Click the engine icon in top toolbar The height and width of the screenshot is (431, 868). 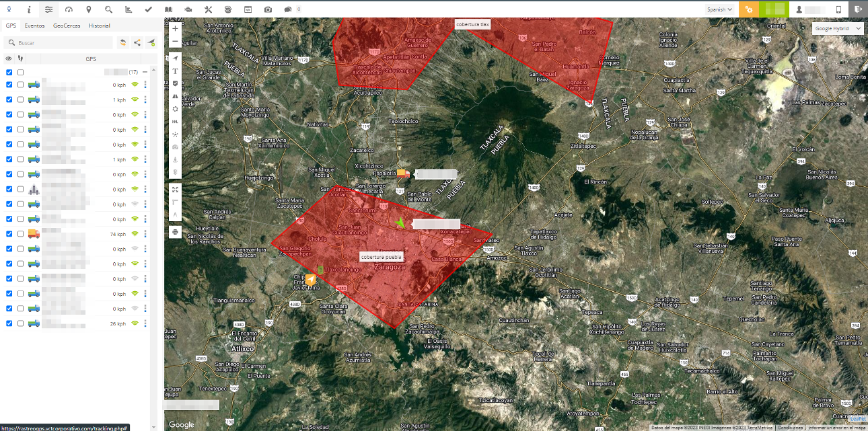188,9
